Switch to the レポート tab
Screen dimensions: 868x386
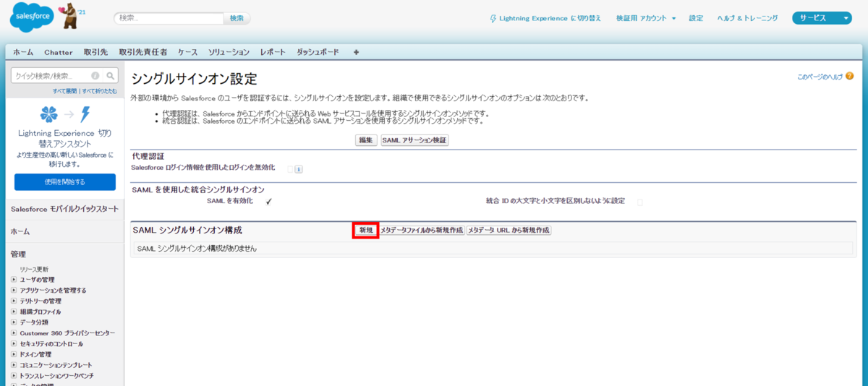[x=273, y=52]
